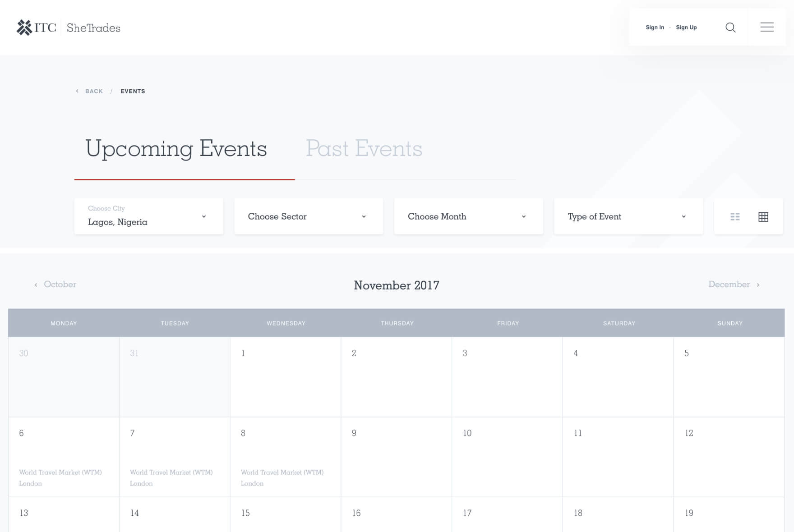This screenshot has width=794, height=532.
Task: Click the right arrow beside December
Action: [x=758, y=285]
